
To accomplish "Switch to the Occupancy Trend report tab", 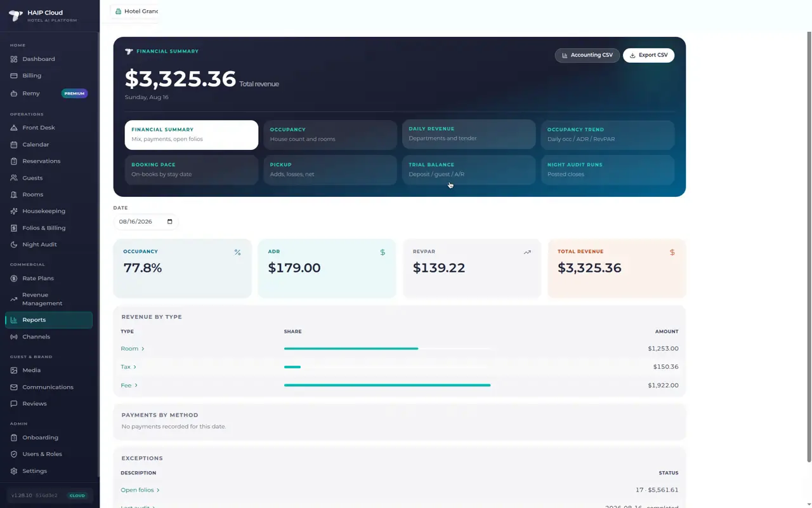I will tap(608, 135).
